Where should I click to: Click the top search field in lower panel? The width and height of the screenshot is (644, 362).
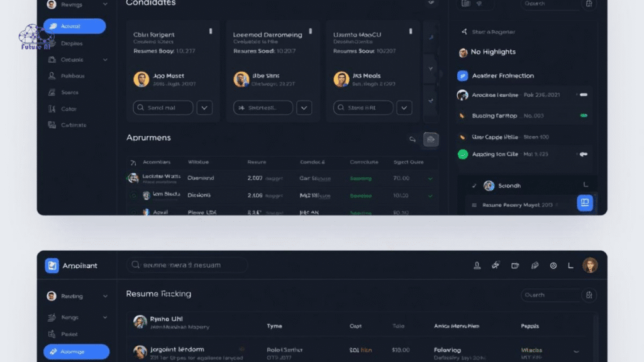(x=187, y=265)
